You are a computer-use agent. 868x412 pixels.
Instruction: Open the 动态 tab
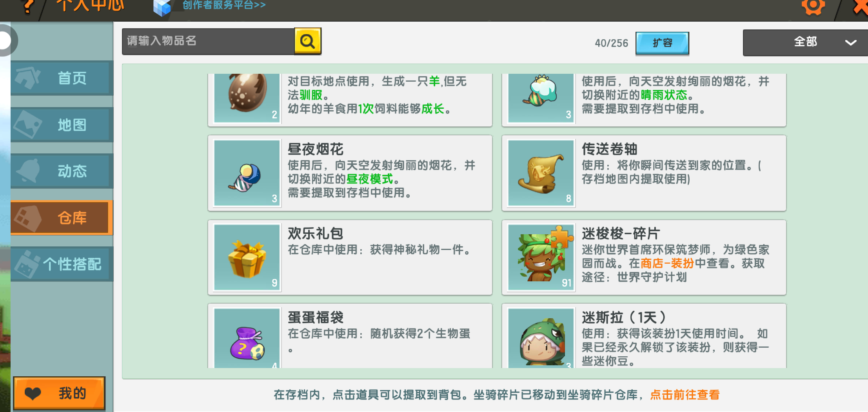62,171
